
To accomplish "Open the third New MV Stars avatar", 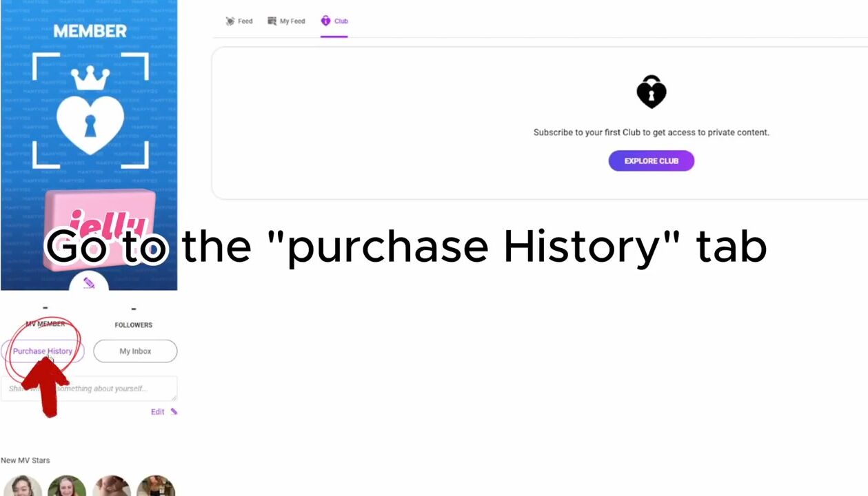I will tap(112, 486).
